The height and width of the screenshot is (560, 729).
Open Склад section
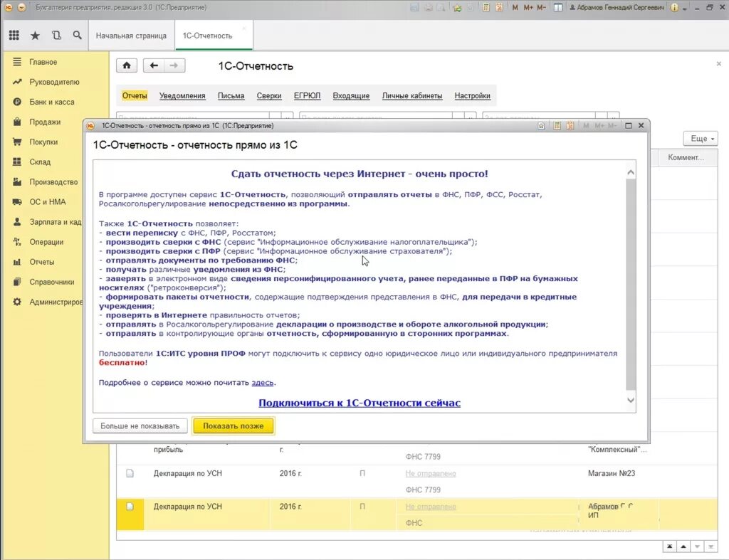click(x=40, y=162)
